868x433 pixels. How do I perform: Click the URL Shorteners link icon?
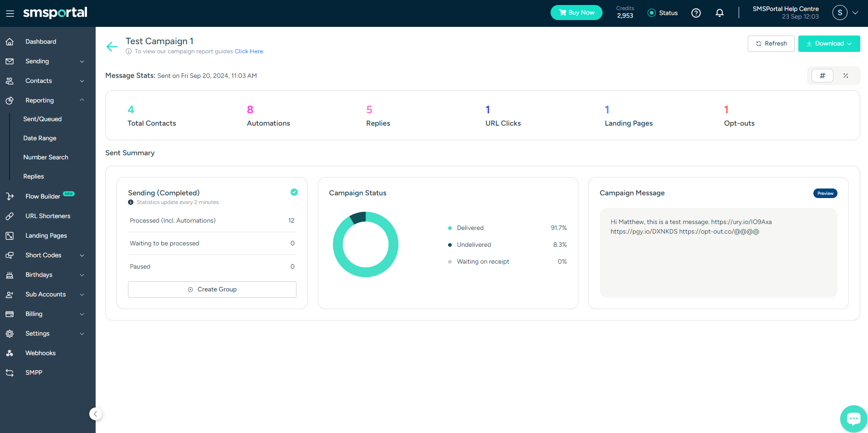[10, 216]
